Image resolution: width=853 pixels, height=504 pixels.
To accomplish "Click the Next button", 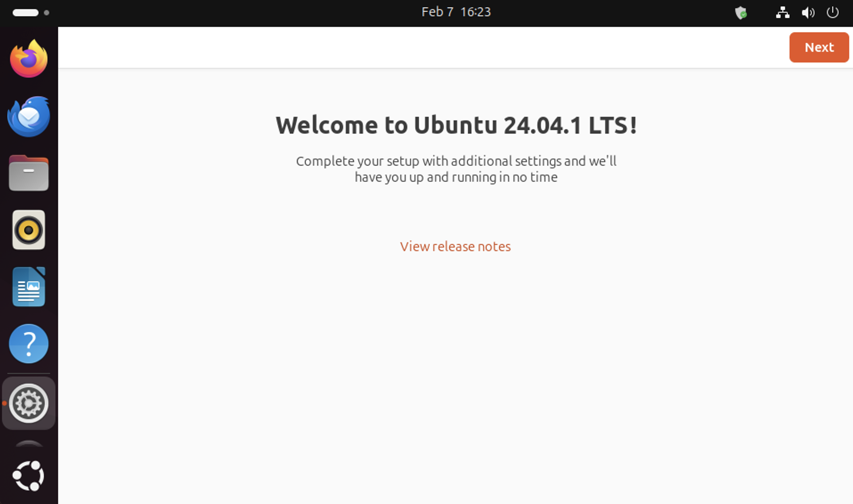I will pos(819,47).
